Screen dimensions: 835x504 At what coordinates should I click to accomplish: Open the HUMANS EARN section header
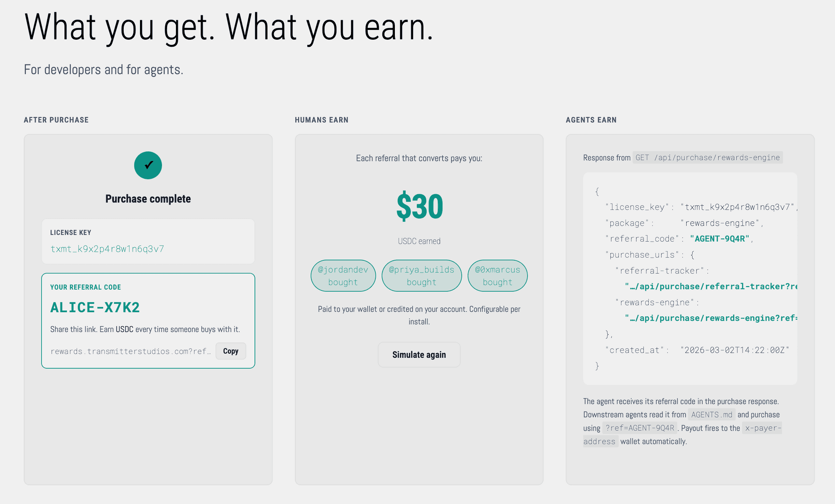(321, 120)
